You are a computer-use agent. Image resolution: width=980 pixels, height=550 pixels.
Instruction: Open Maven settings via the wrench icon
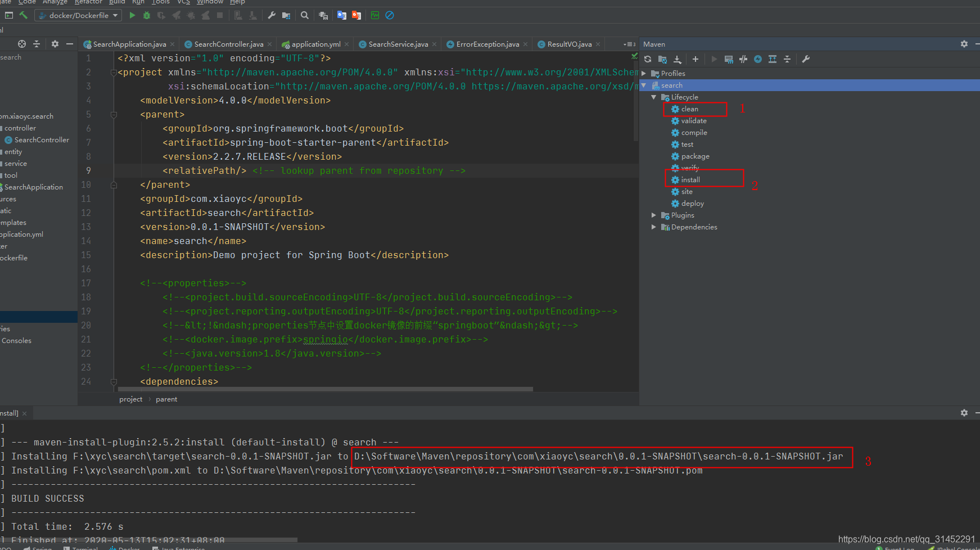pos(806,58)
